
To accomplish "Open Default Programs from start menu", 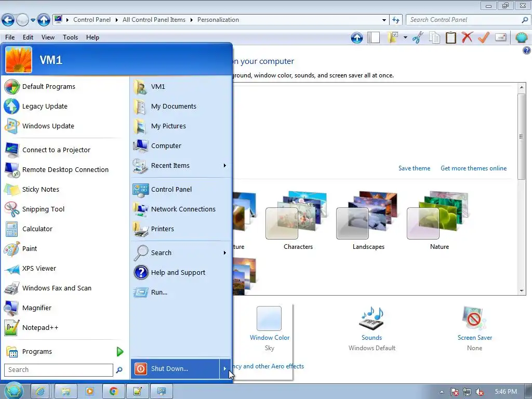I will [64, 87].
